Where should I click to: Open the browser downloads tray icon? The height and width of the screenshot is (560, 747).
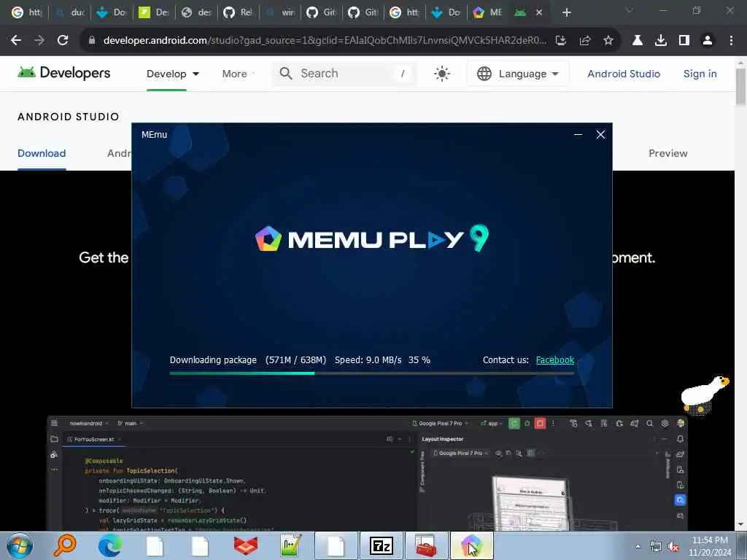(x=661, y=41)
